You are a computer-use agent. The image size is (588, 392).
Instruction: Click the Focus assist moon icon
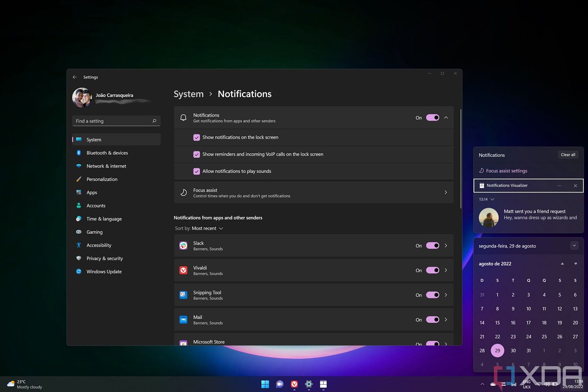point(183,192)
